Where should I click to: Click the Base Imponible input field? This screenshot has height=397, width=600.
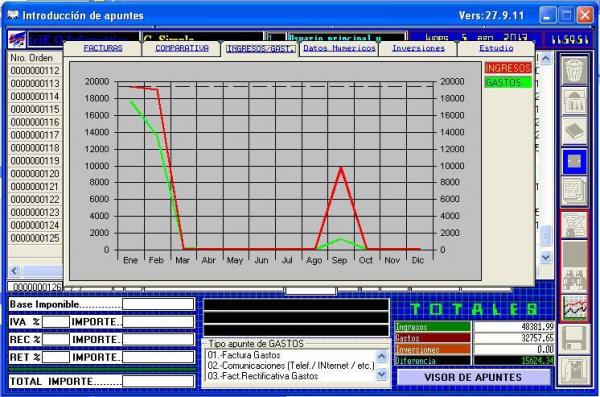pos(158,304)
